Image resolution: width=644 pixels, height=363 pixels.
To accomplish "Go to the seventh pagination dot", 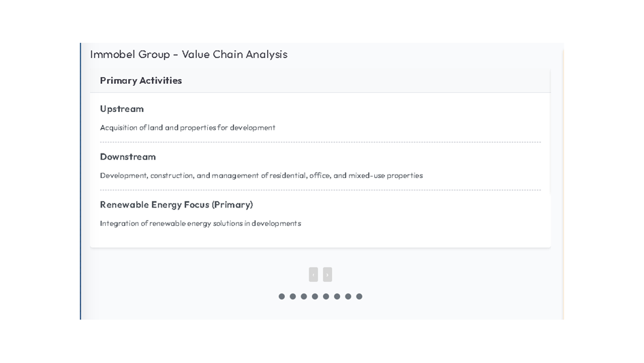I will coord(348,297).
